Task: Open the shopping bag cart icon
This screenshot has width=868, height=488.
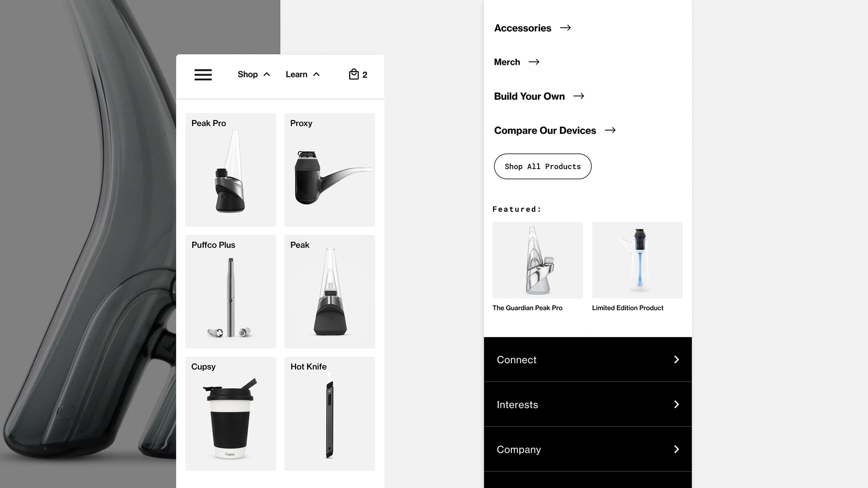Action: [x=354, y=74]
